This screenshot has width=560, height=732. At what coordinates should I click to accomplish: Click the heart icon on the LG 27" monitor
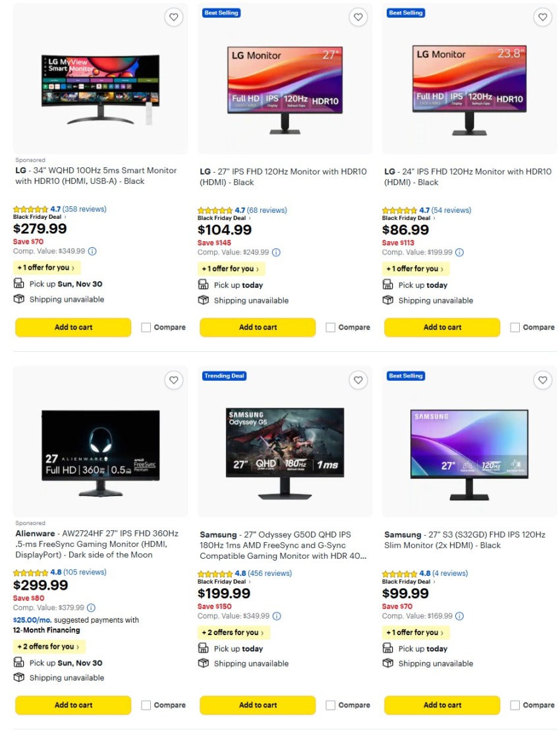click(358, 17)
